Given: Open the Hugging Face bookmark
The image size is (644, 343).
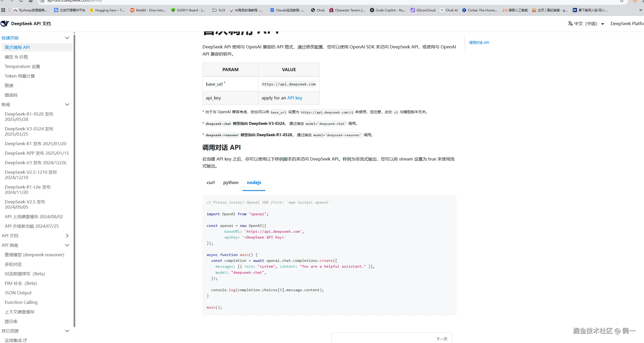Looking at the screenshot, I should click(107, 10).
